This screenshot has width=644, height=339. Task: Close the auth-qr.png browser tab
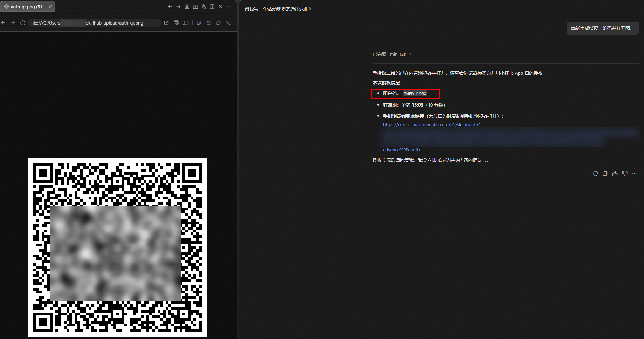(50, 7)
